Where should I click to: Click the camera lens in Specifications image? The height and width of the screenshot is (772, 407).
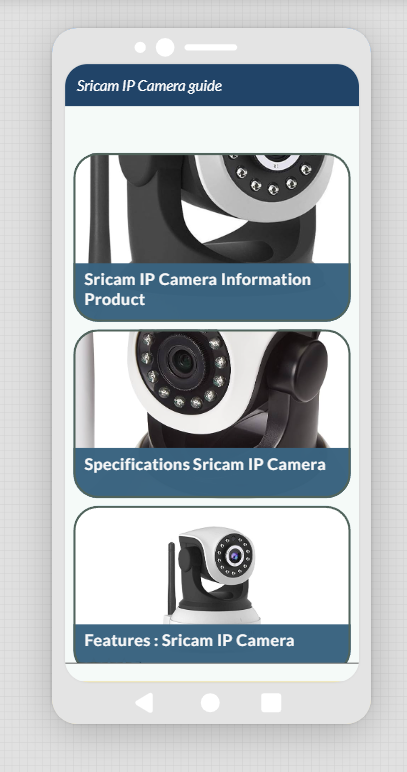[184, 362]
